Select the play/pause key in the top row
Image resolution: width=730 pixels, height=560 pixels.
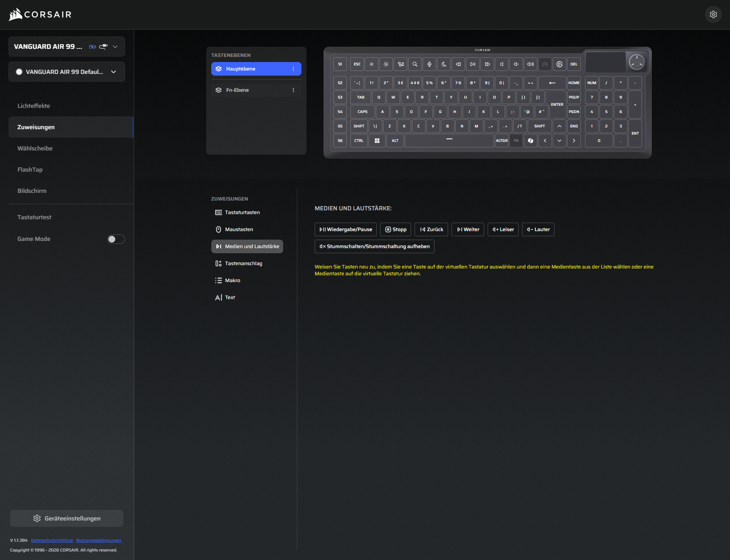(473, 64)
